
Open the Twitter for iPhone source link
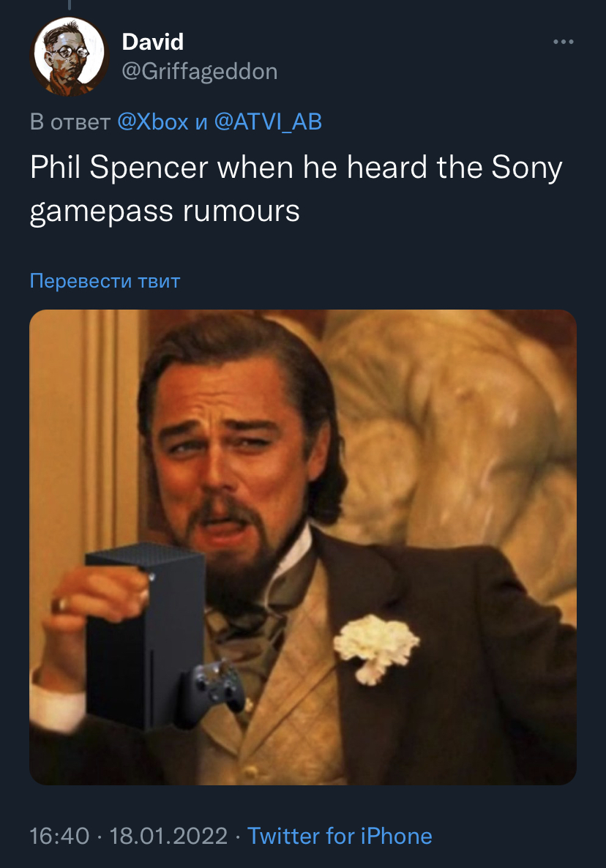coord(340,836)
